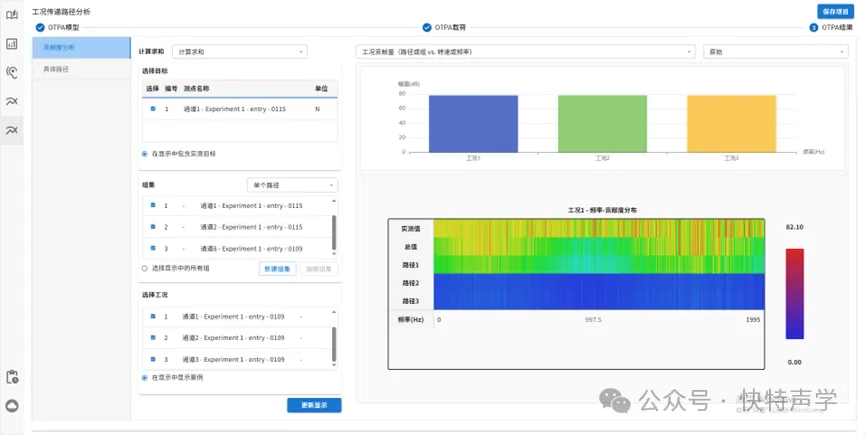Click the green 工况2 bar in chart
Image resolution: width=865 pixels, height=435 pixels.
(x=602, y=124)
